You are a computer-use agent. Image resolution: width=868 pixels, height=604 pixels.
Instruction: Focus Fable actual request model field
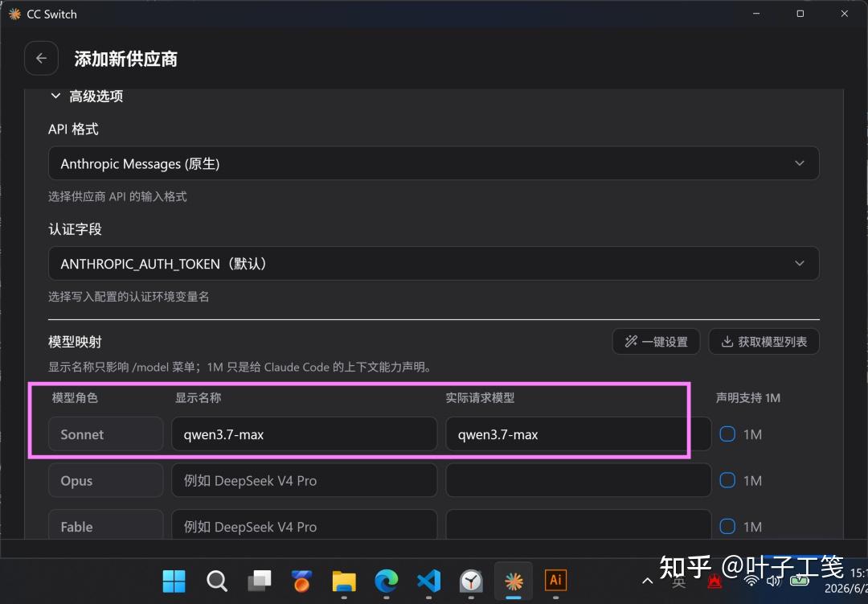coord(578,524)
